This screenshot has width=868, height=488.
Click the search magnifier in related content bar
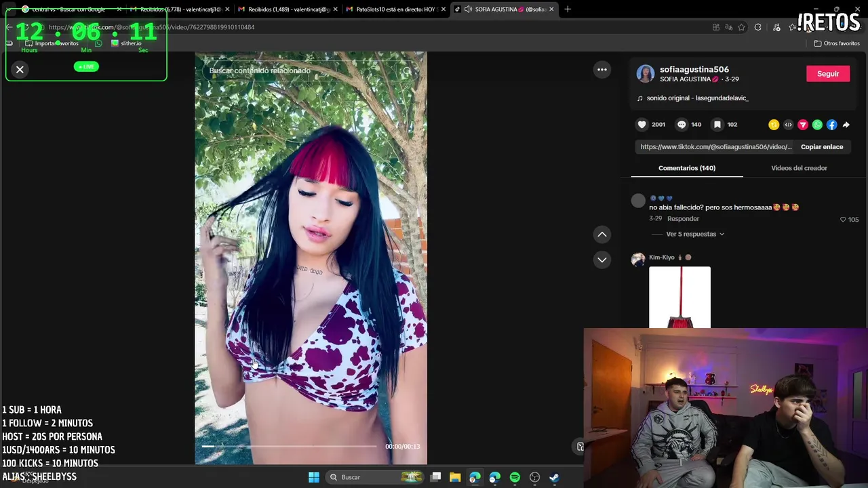pos(408,70)
